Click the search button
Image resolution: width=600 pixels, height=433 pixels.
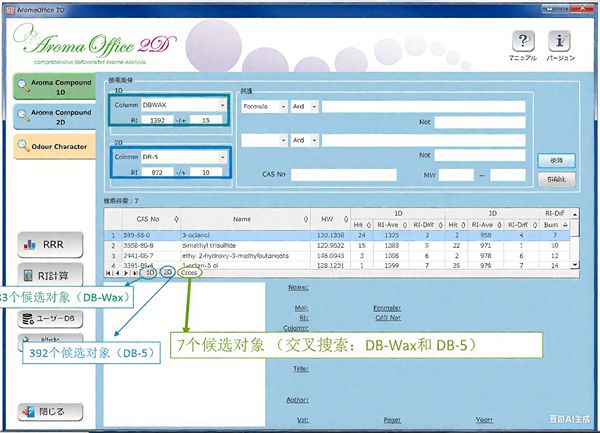click(x=556, y=159)
